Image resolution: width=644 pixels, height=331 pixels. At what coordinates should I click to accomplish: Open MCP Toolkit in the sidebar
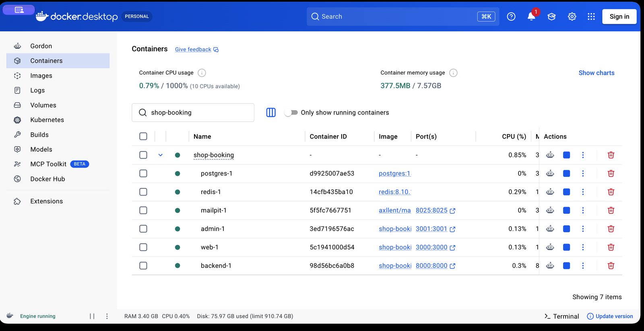coord(58,164)
